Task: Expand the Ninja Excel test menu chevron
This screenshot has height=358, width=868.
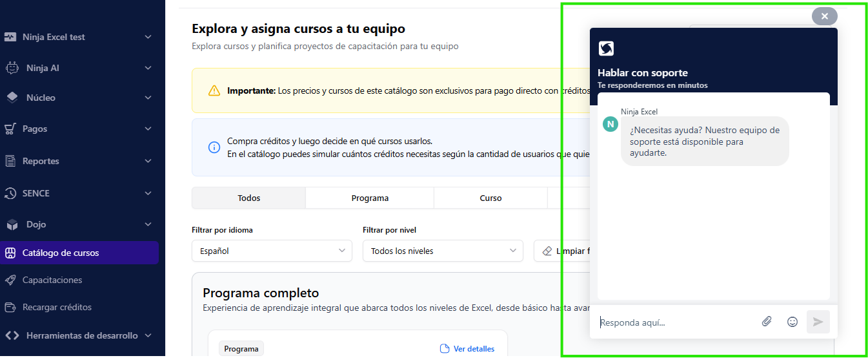Action: click(148, 37)
